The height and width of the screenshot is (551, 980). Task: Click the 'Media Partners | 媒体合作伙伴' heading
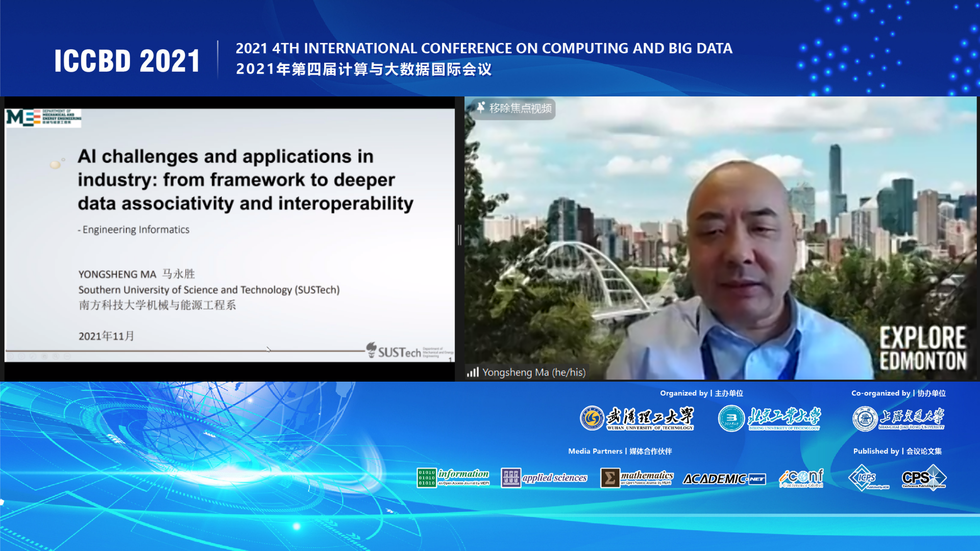coord(620,451)
